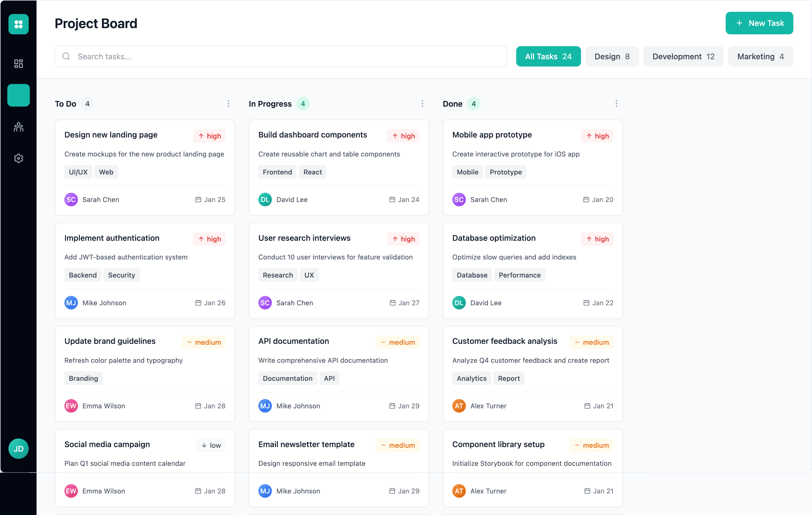Screen dimensions: 812x515
Task: Open the Database optimization task card
Action: (494, 238)
